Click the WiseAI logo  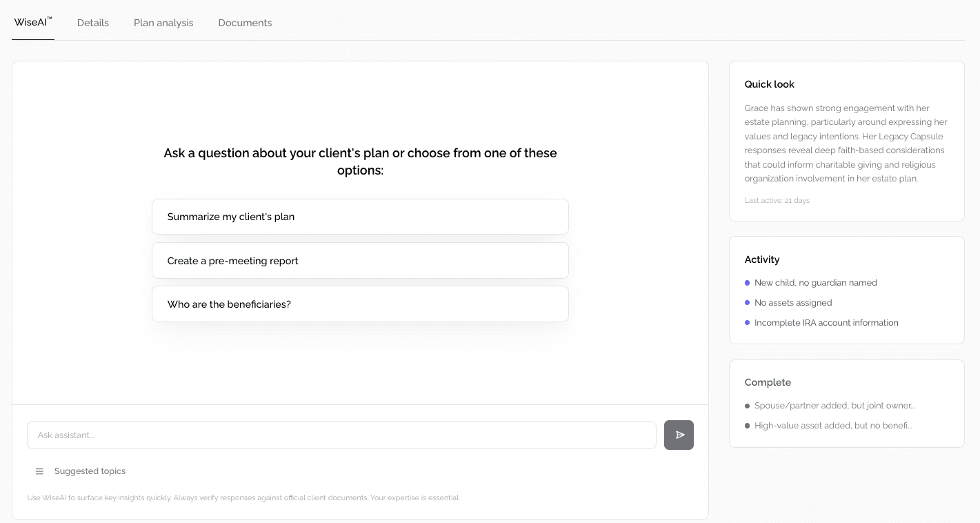pos(32,21)
